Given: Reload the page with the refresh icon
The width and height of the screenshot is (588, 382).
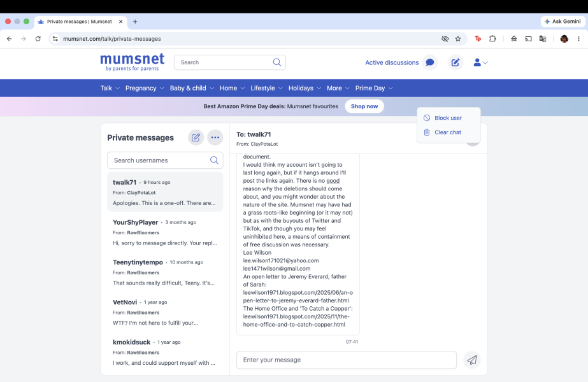Looking at the screenshot, I should 38,39.
